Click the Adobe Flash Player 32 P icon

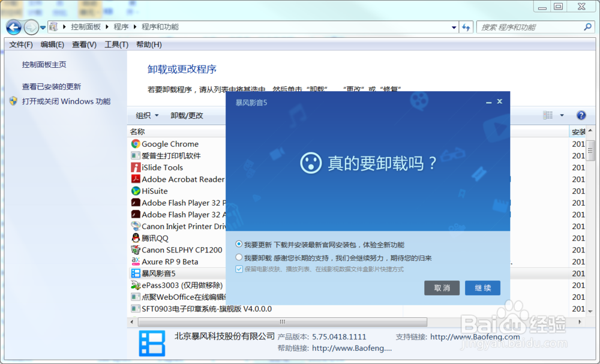click(x=136, y=203)
